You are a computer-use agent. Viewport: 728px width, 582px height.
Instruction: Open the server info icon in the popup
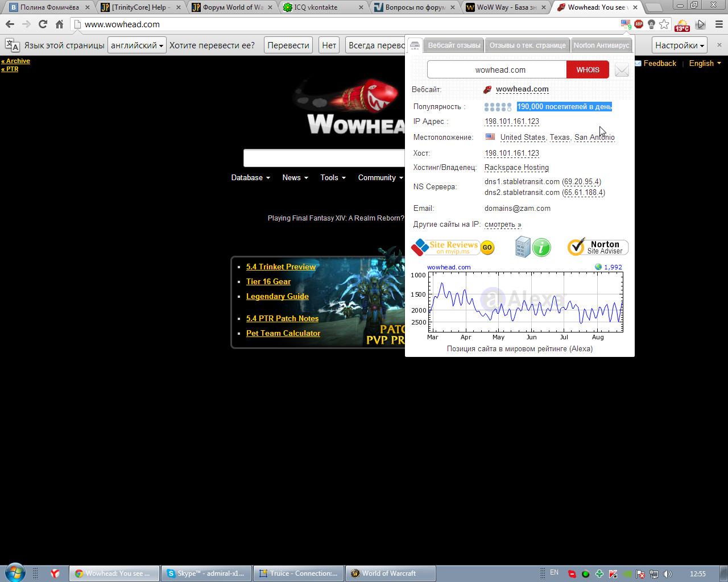coord(523,247)
